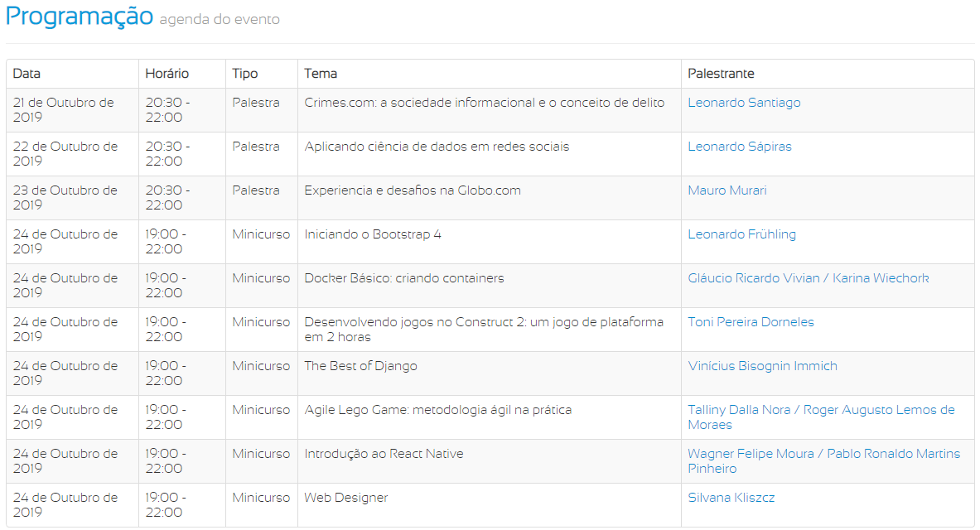Open Mauro Murari's speaker profile

pyautogui.click(x=727, y=190)
